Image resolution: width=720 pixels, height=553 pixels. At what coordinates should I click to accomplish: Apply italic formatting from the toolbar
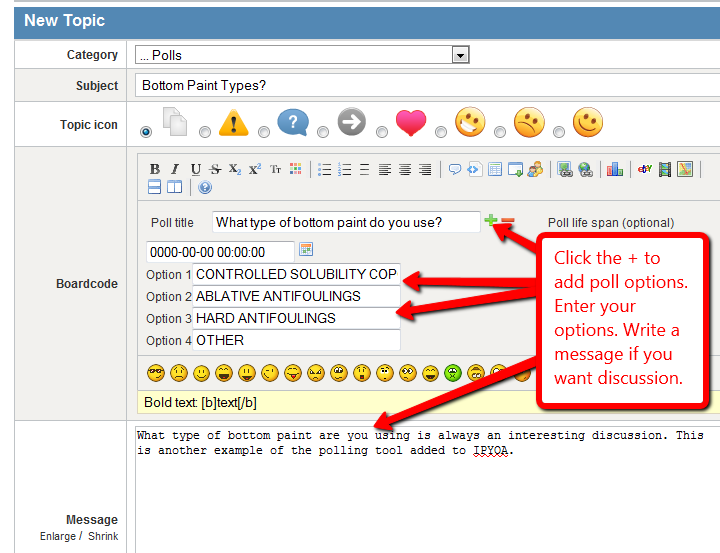point(175,169)
